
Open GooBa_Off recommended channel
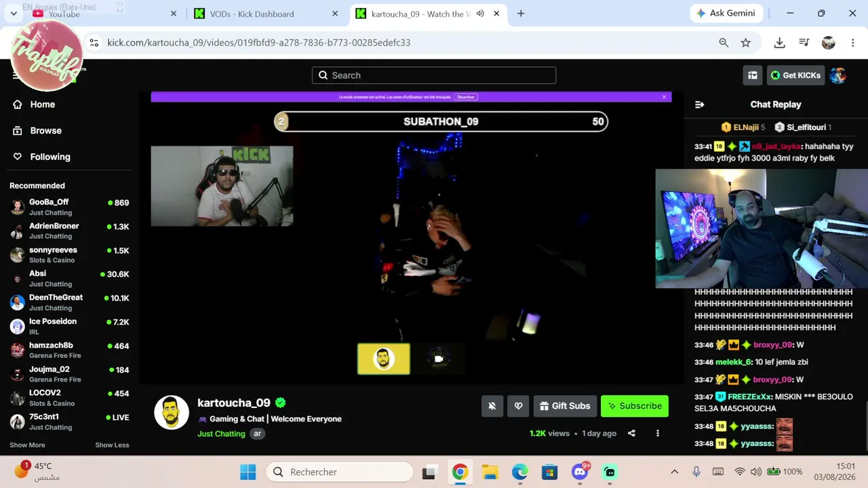point(69,207)
